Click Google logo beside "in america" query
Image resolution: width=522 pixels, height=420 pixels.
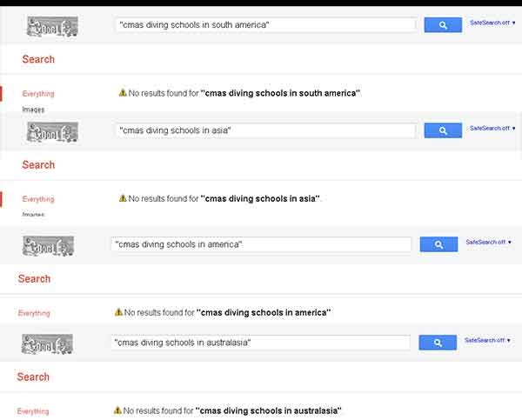click(x=48, y=245)
